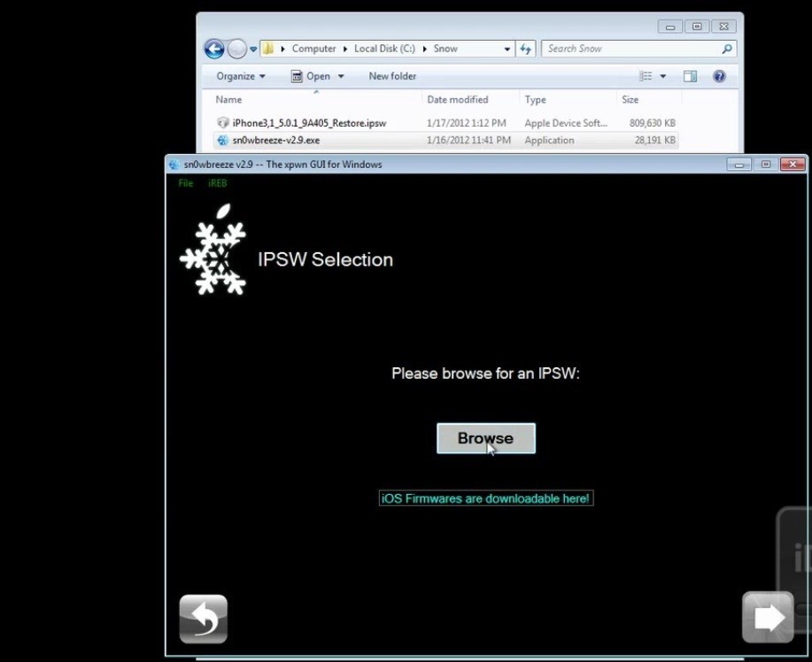812x662 pixels.
Task: Click the curved back arrow in sn0wbreeze
Action: (203, 619)
